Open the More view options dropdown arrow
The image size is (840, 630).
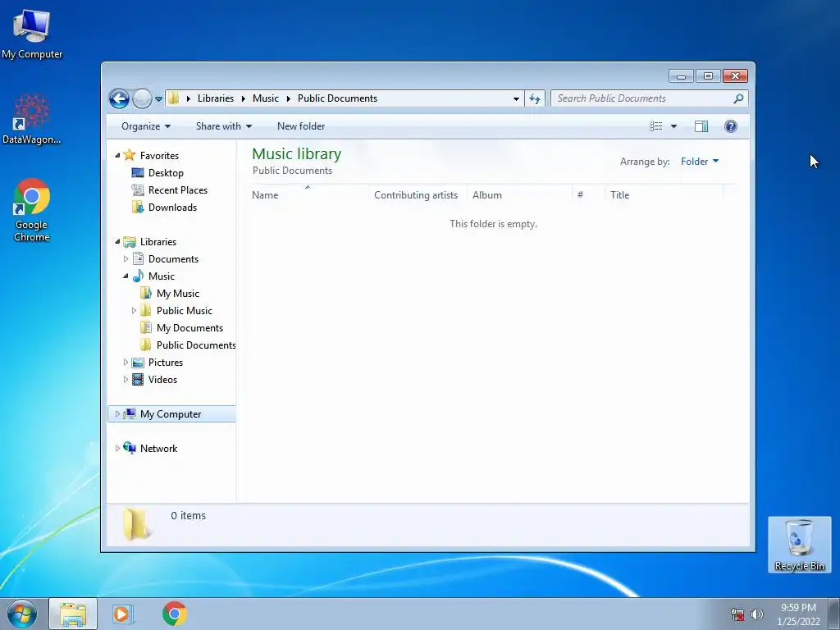pos(674,126)
